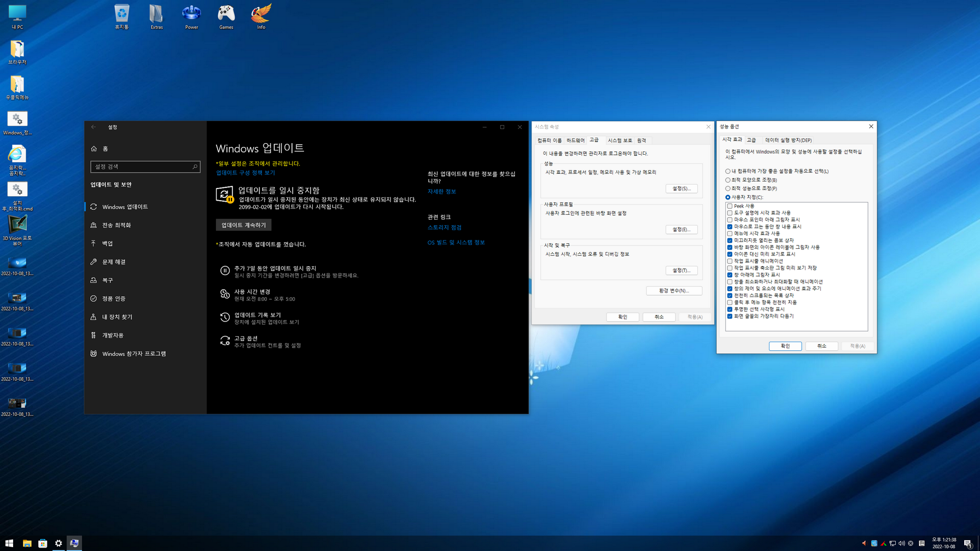
Task: Uncheck 화면 글꼴의 가장자리 다듬기
Action: tap(730, 316)
